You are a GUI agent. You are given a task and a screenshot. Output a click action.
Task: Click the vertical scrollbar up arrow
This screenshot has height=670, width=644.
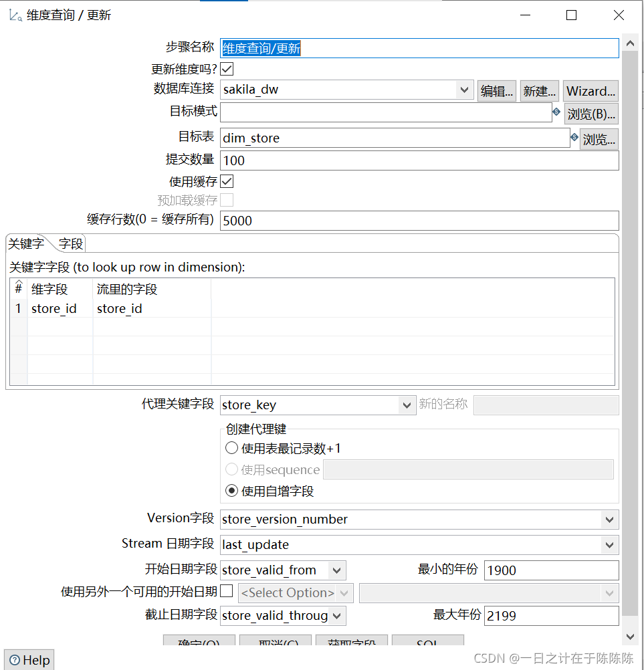[630, 43]
